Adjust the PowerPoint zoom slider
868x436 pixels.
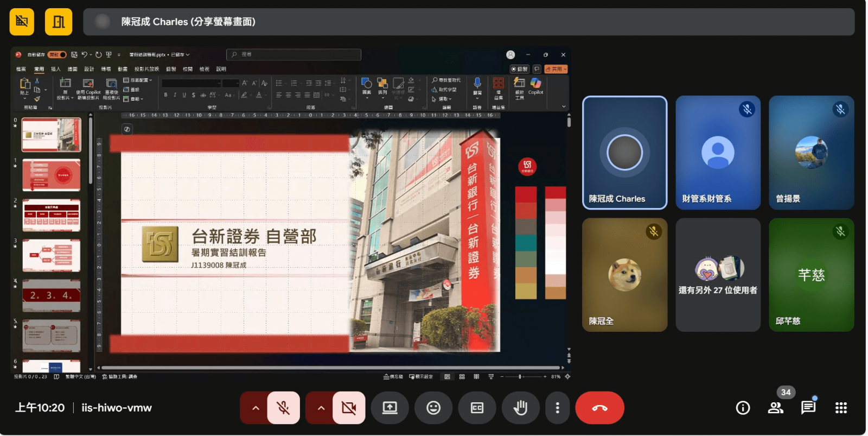523,376
